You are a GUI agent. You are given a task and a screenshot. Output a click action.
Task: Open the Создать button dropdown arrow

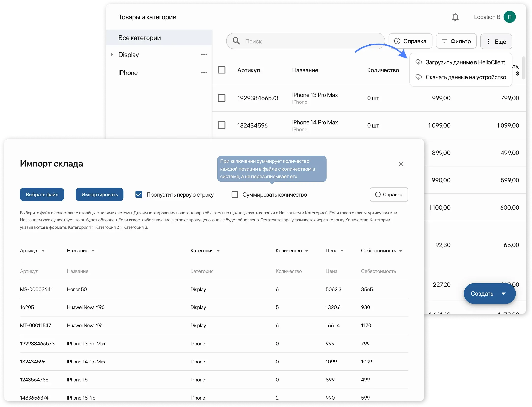click(x=503, y=294)
